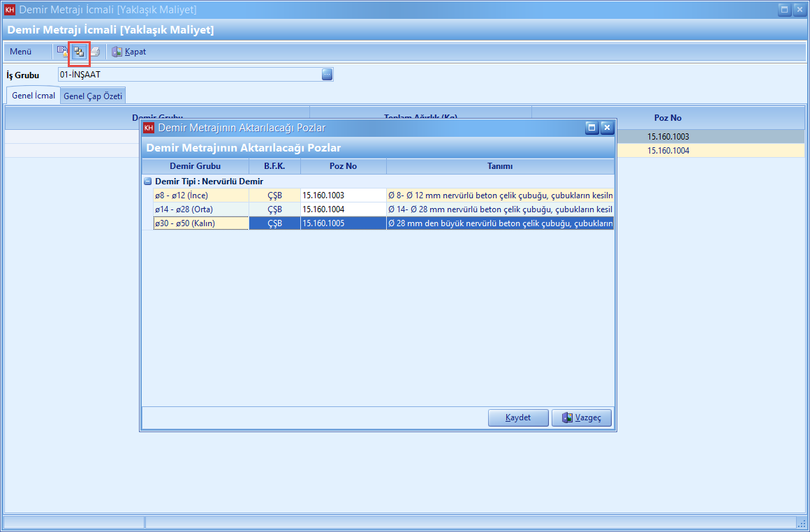Click the Tanımı column header
810x532 pixels.
(500, 166)
